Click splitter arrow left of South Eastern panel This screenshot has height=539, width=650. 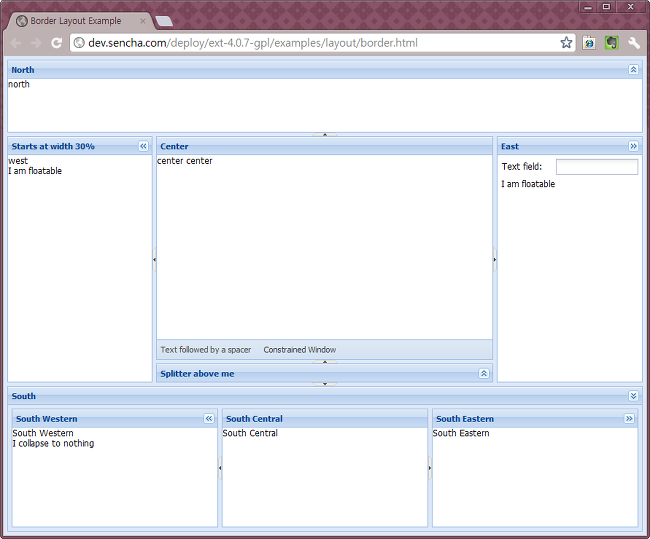tap(430, 468)
